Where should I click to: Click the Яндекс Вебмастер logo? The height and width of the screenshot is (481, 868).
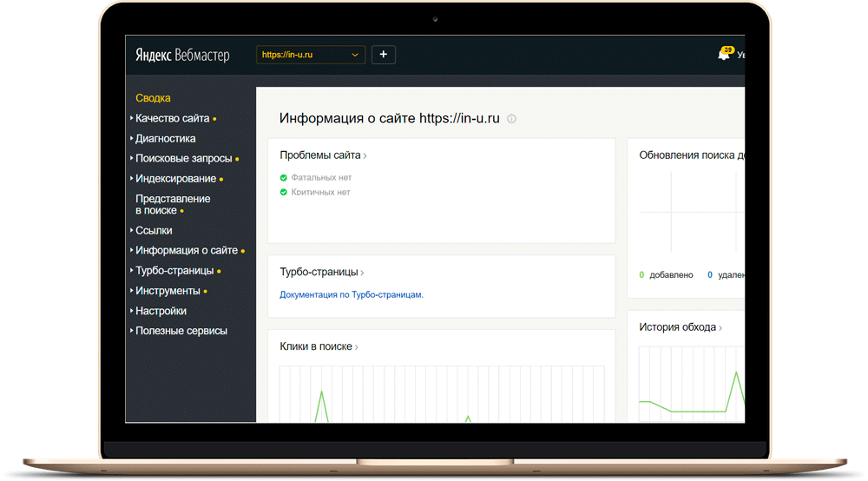(182, 55)
